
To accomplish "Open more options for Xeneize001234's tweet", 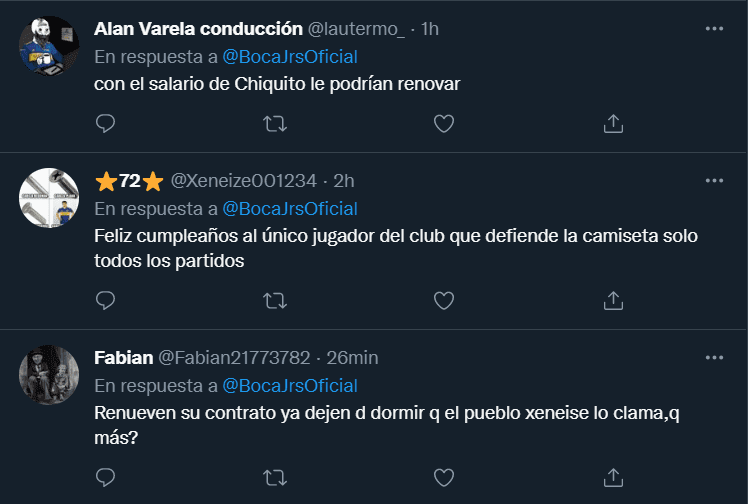I will point(714,180).
